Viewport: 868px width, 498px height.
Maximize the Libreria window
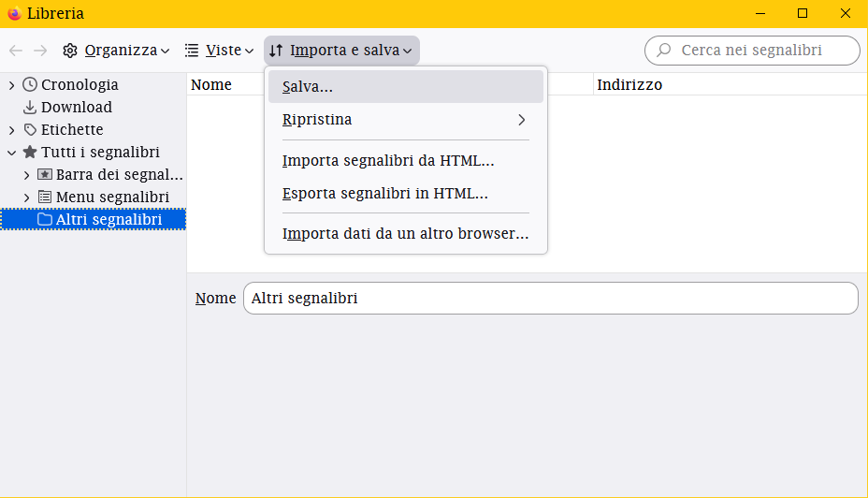pos(803,13)
